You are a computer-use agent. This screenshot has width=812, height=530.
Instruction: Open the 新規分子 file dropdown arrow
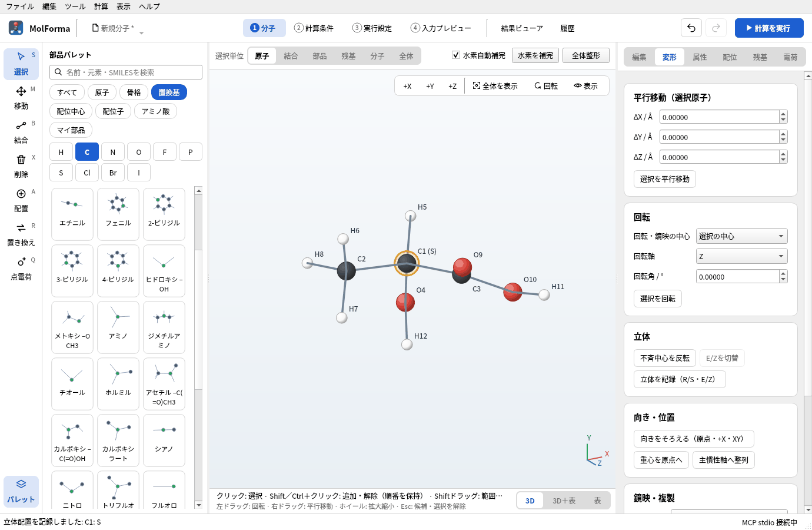(141, 33)
